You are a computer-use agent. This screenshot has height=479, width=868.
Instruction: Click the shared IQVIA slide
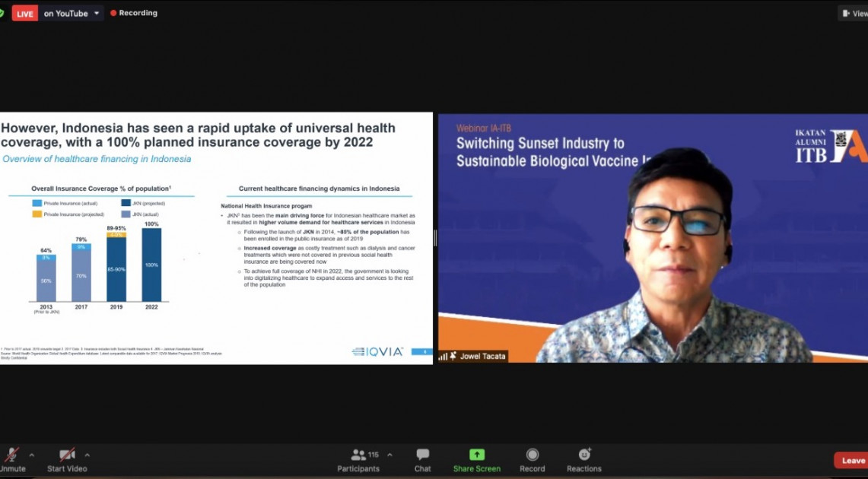click(x=216, y=239)
